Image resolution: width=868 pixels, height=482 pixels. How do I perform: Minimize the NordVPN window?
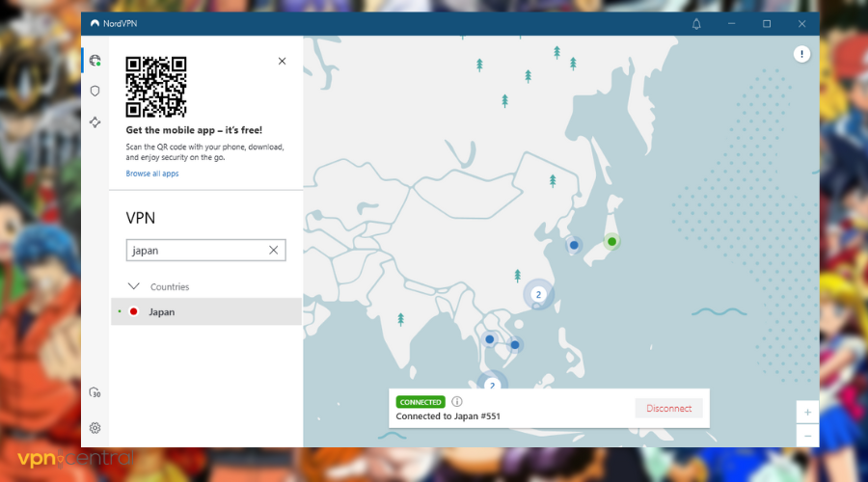click(x=731, y=24)
